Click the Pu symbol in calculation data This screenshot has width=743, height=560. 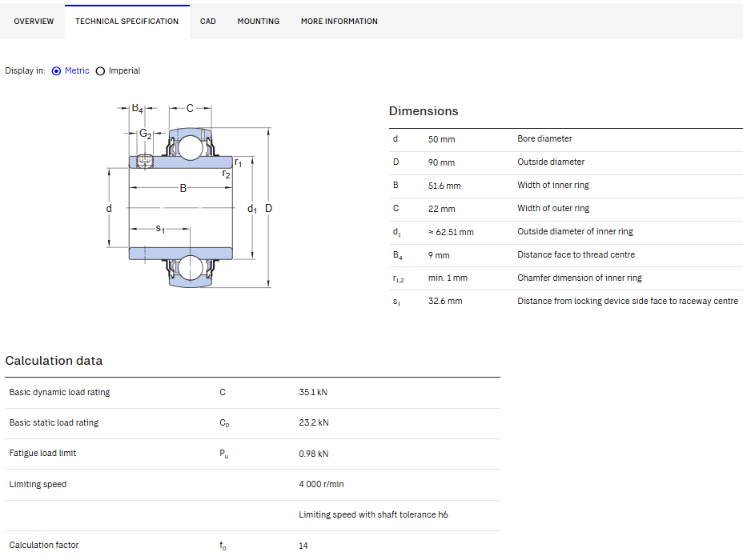pos(223,454)
